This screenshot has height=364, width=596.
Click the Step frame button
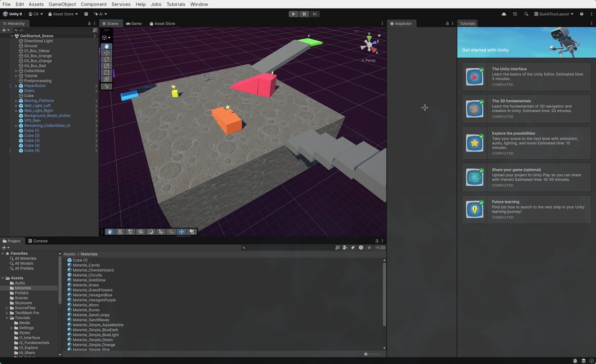[314, 14]
